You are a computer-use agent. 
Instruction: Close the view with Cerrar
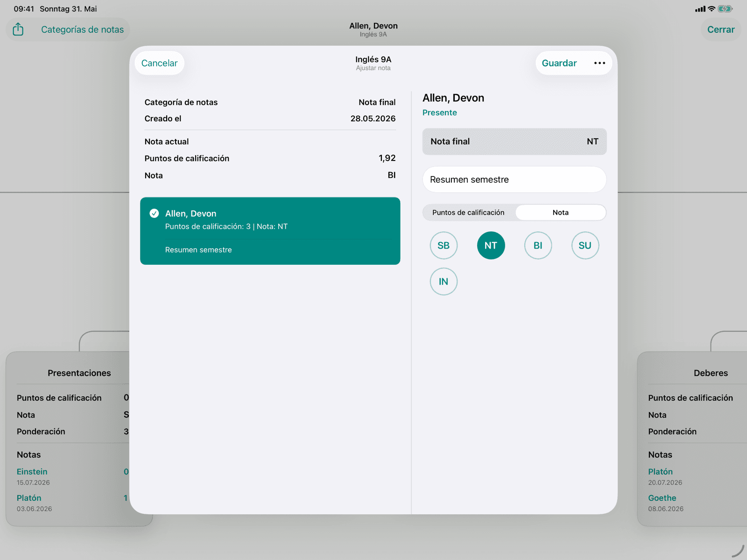click(721, 29)
